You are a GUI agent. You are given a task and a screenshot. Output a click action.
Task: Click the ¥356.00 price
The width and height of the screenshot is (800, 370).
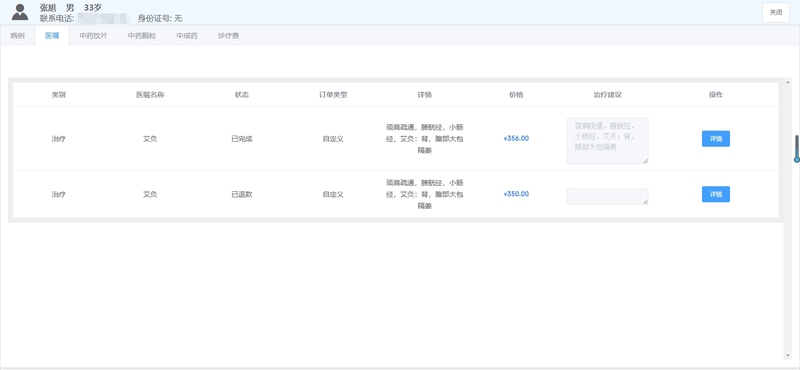pos(516,138)
